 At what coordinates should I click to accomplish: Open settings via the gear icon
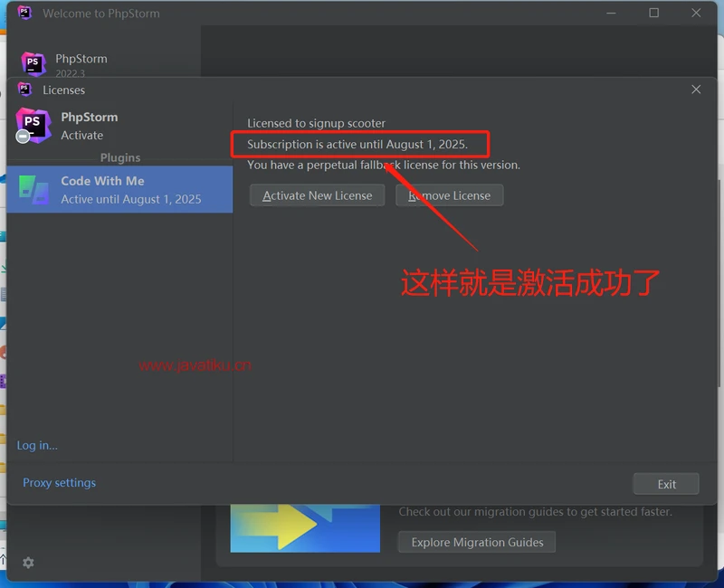[28, 563]
